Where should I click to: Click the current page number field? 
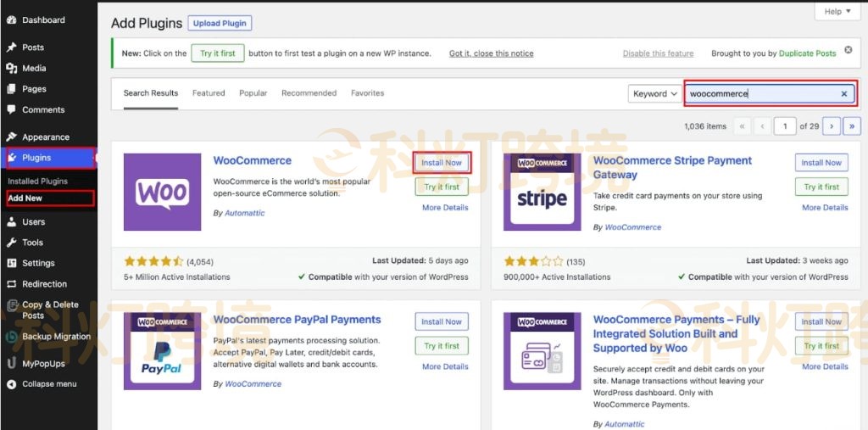[x=785, y=126]
